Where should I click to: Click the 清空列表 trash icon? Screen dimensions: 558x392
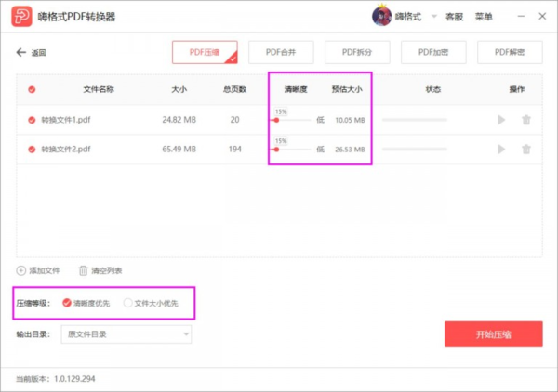coord(83,270)
